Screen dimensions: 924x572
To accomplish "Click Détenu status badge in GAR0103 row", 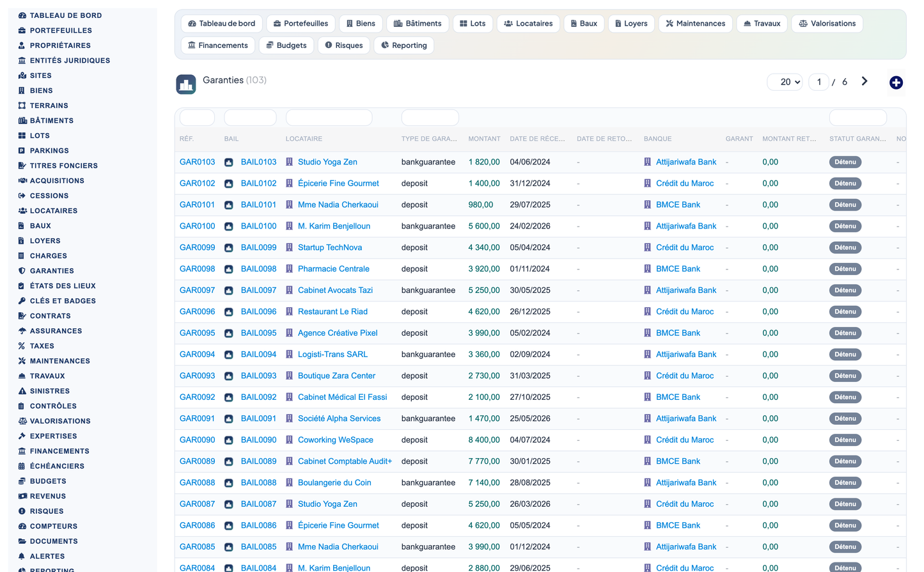I will [x=845, y=163].
